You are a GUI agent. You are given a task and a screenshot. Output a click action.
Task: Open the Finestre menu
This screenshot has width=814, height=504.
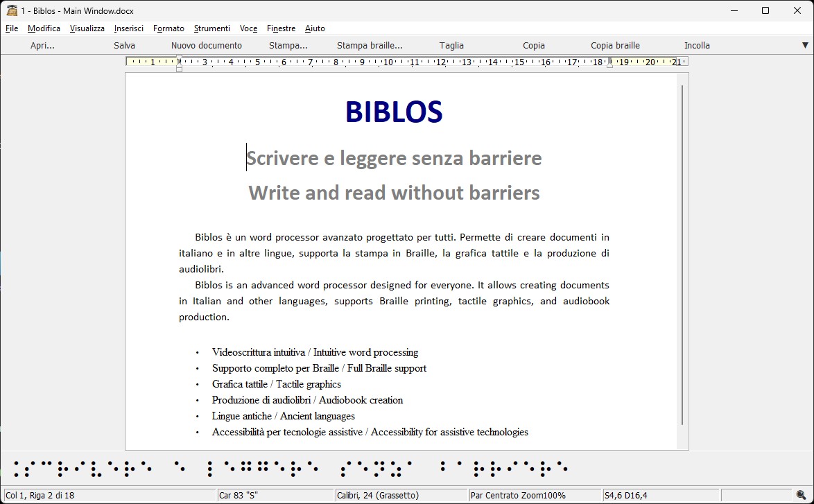pos(281,28)
